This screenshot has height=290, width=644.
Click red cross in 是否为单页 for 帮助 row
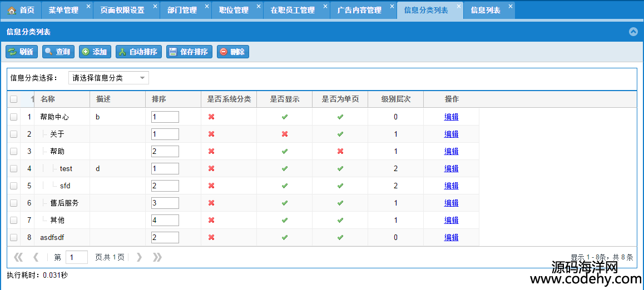pyautogui.click(x=340, y=151)
